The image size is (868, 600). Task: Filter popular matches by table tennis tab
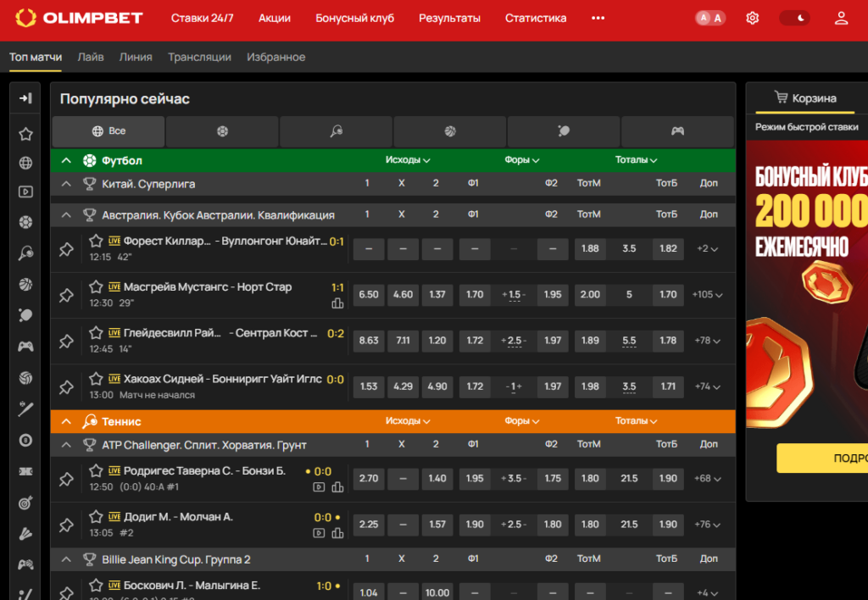[x=564, y=131]
